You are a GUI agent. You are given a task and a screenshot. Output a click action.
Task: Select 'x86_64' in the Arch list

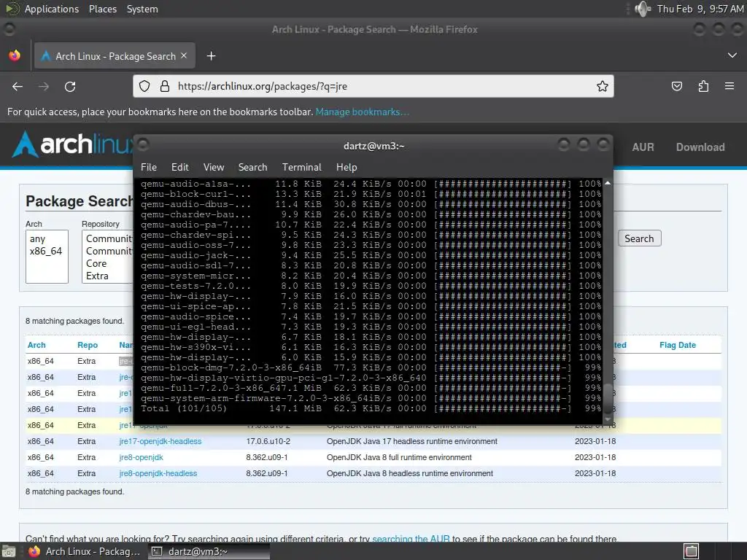point(46,251)
